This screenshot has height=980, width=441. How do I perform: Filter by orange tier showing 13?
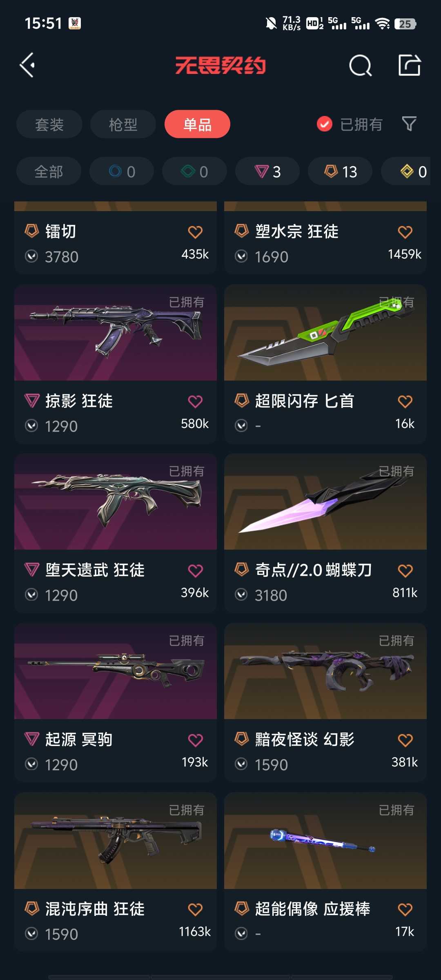tap(340, 171)
